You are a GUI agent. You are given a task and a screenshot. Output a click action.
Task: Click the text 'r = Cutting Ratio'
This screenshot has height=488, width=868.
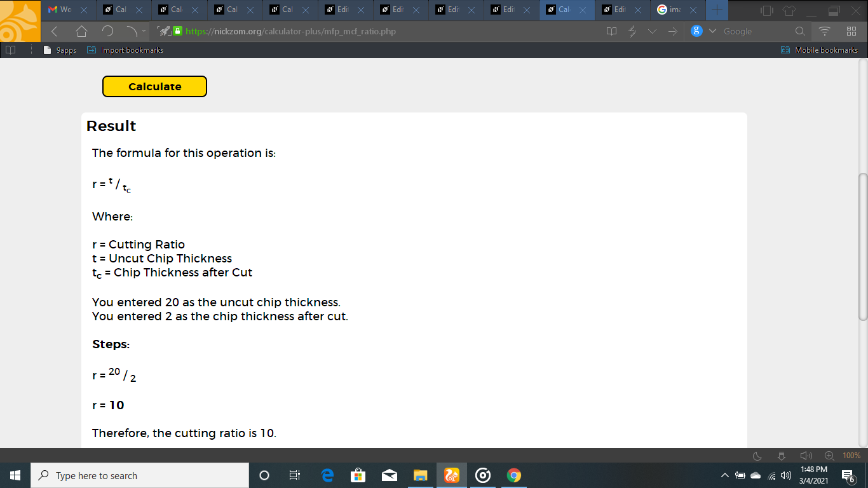tap(139, 245)
